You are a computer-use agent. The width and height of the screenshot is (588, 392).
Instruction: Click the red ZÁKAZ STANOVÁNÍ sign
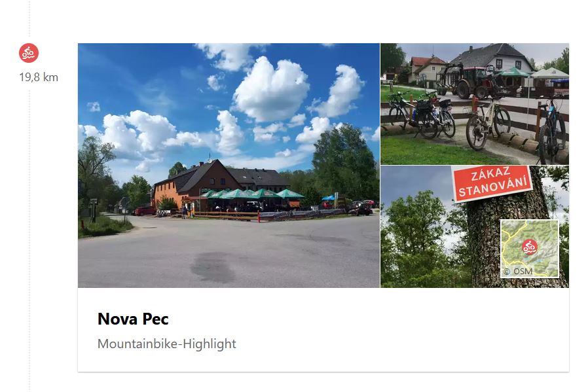pos(492,183)
